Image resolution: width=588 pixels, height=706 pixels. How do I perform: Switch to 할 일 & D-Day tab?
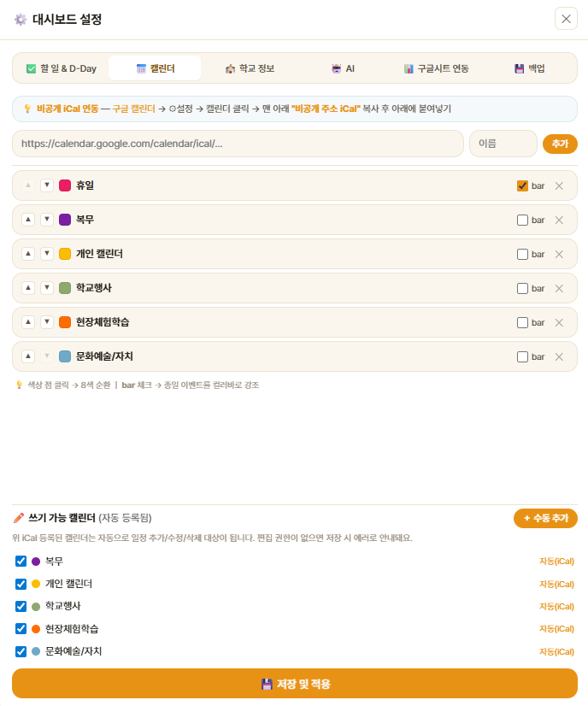tap(62, 68)
